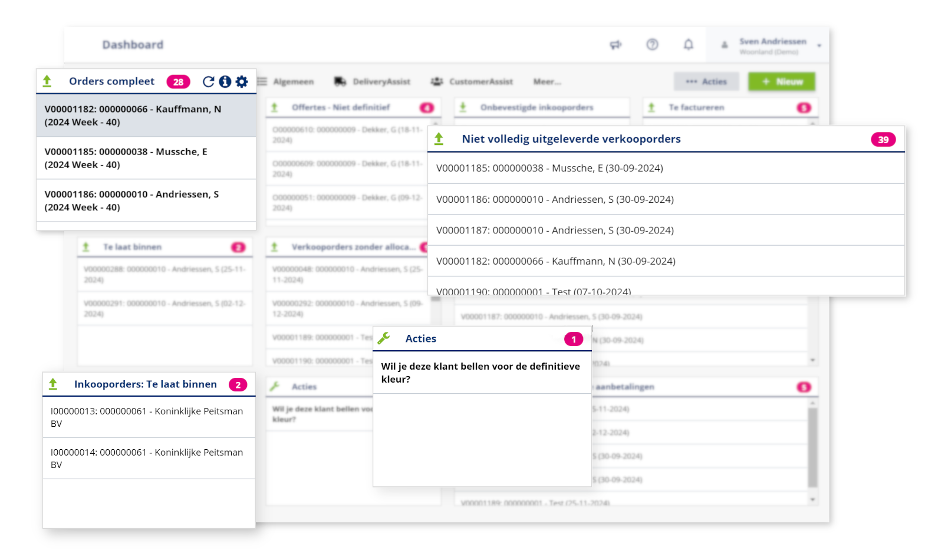Open the megaphone announcements icon

click(x=615, y=45)
